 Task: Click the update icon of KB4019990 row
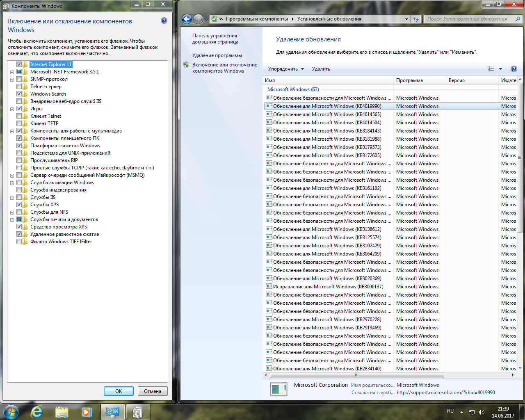[269, 106]
